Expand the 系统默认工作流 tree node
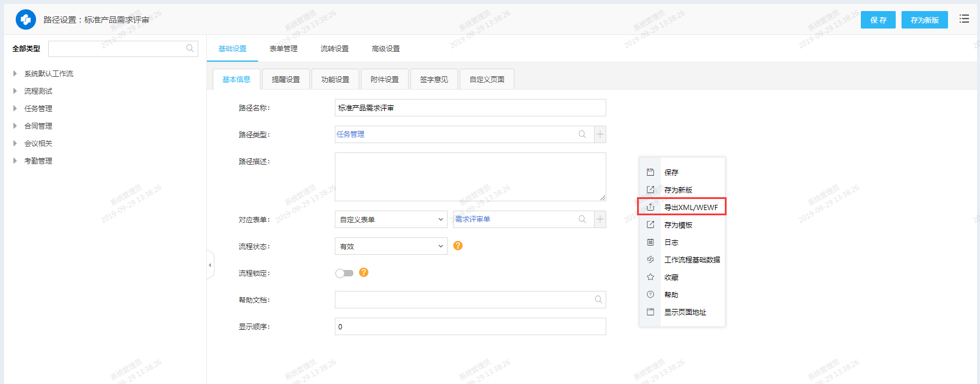980x384 pixels. [x=15, y=73]
